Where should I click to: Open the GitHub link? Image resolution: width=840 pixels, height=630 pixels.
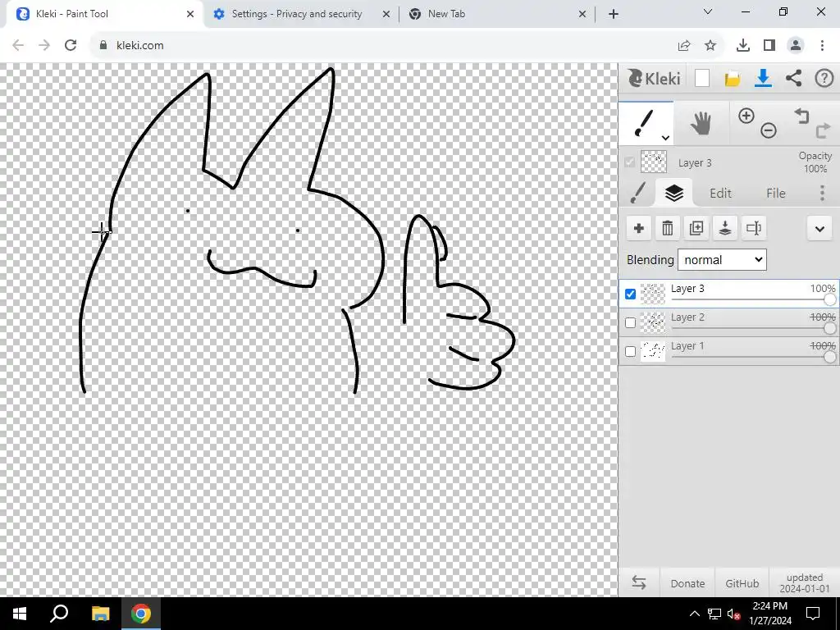(x=742, y=583)
